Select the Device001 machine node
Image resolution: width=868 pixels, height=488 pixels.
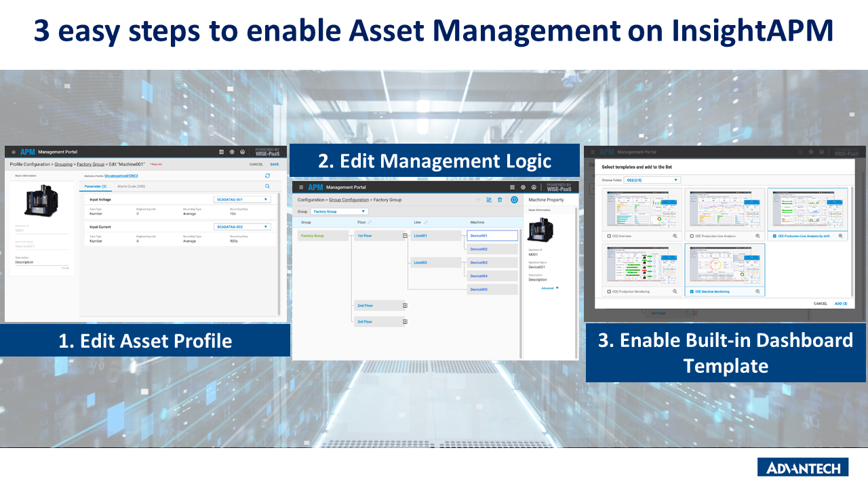492,236
